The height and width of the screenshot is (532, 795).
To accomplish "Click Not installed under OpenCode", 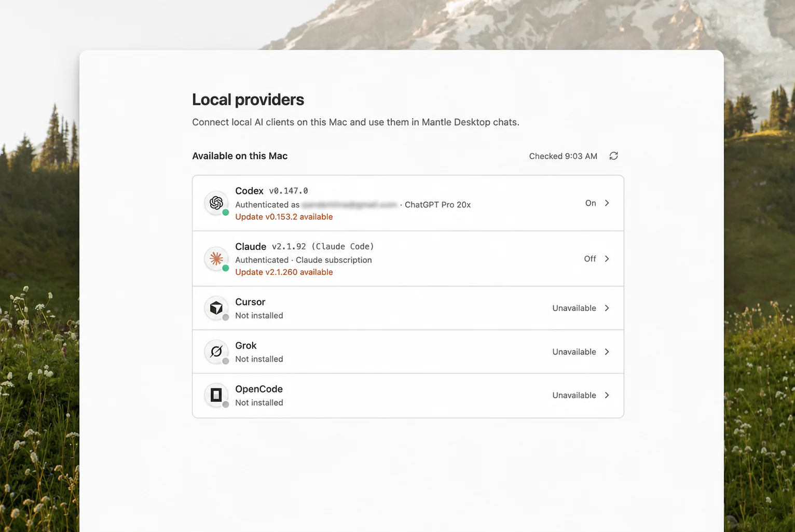I will [259, 402].
